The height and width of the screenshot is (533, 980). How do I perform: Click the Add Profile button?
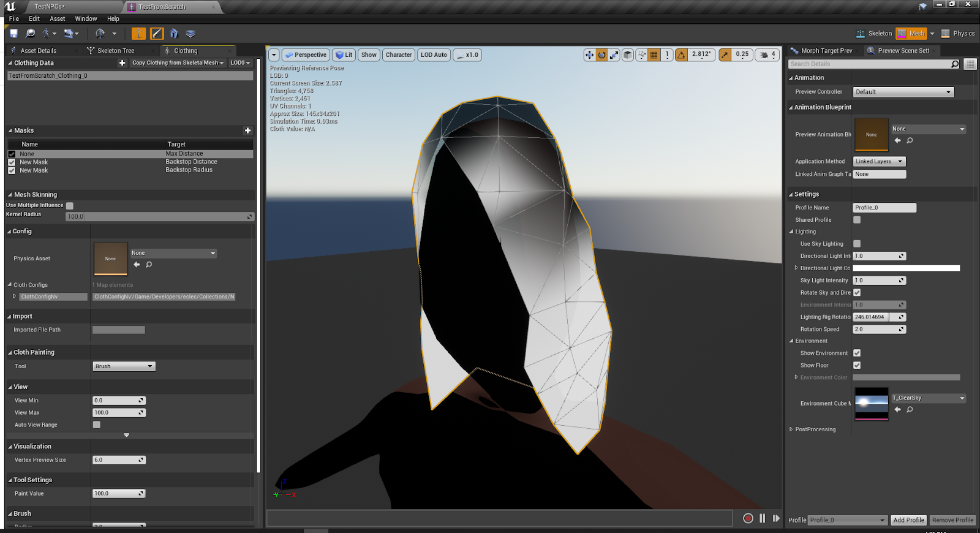(908, 520)
